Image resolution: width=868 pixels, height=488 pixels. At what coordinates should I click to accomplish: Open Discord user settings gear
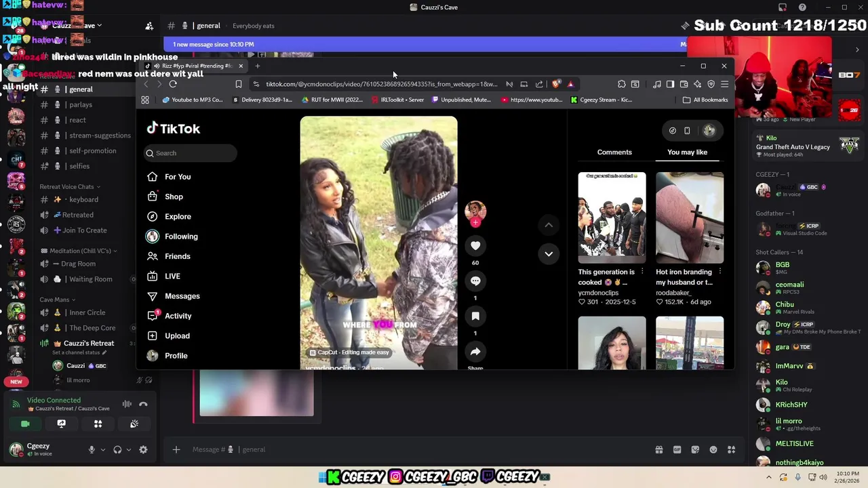(x=143, y=449)
